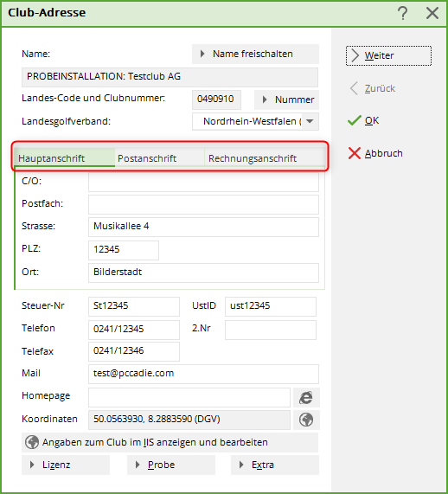Image resolution: width=448 pixels, height=494 pixels.
Task: Focus the Mail address field
Action: coord(203,374)
